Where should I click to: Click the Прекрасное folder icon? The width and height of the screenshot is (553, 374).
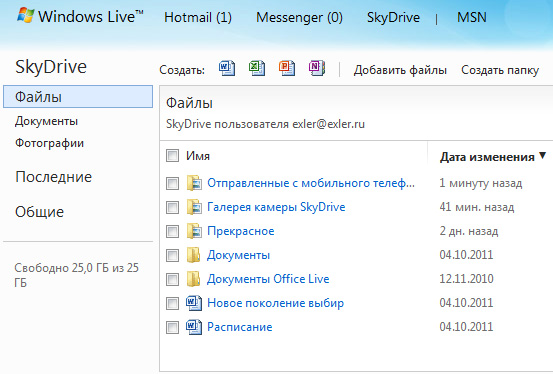click(194, 231)
